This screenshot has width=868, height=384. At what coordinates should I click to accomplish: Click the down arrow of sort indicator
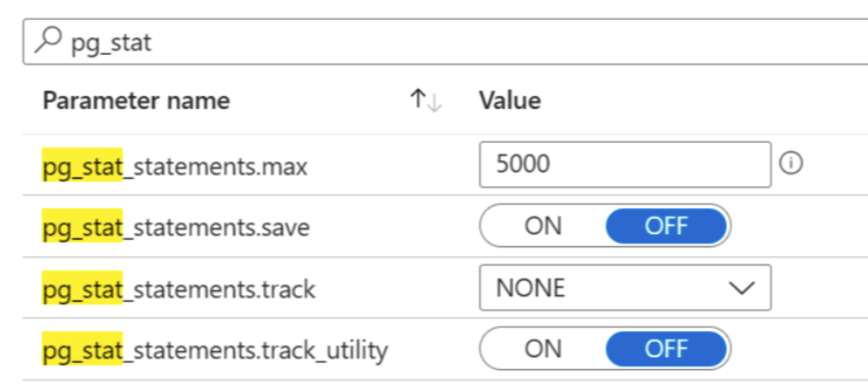(435, 103)
